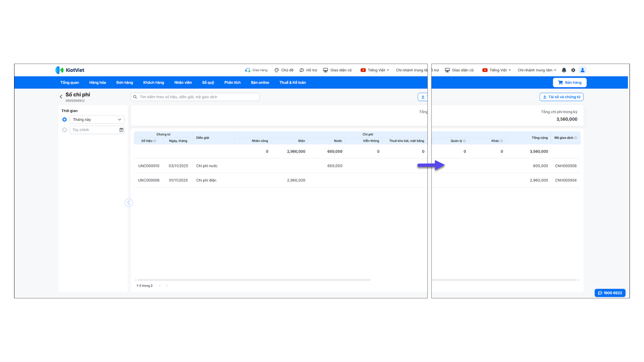Go back using arrow beside Sổ chi phí

click(61, 97)
